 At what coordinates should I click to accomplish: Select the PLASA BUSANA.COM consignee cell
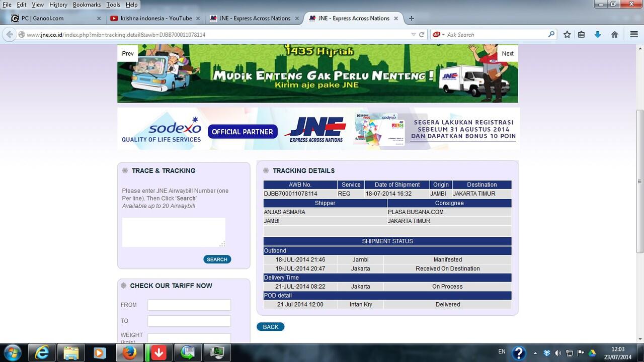(449, 212)
